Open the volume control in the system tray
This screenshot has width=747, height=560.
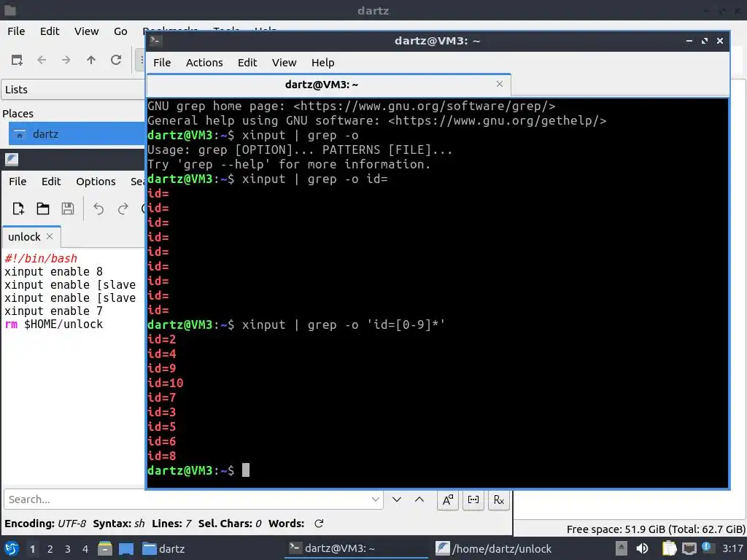click(x=642, y=548)
